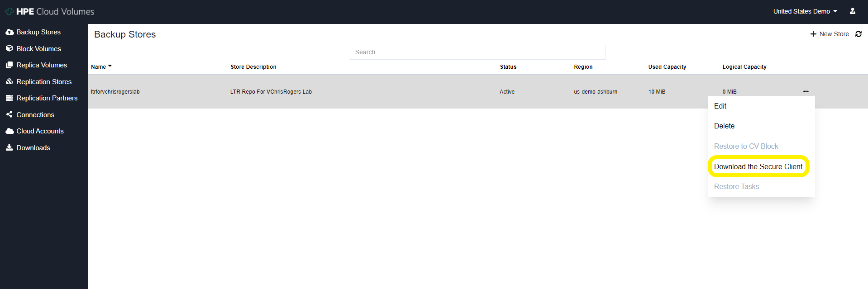Create a New Store
The image size is (868, 289).
830,34
